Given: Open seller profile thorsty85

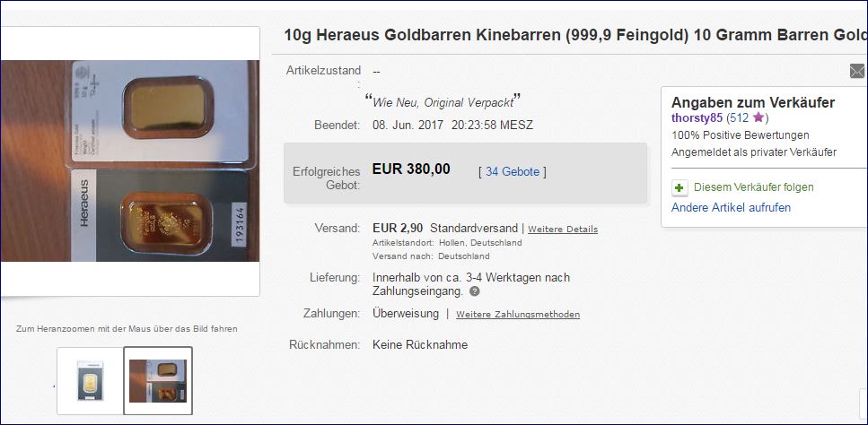Looking at the screenshot, I should (x=697, y=117).
